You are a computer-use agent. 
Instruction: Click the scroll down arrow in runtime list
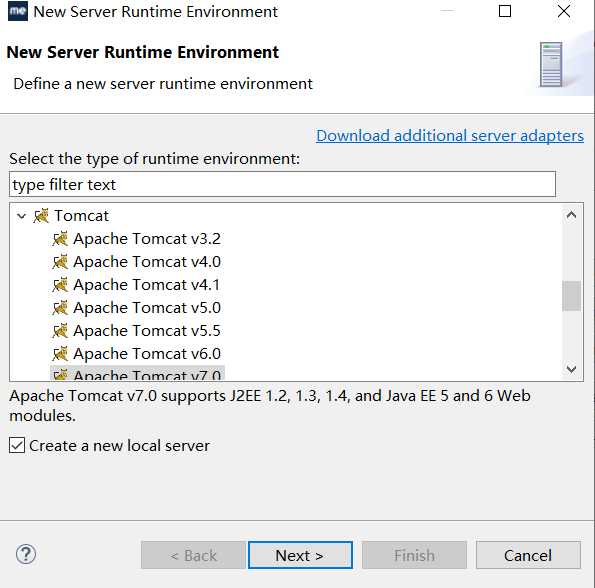[571, 369]
